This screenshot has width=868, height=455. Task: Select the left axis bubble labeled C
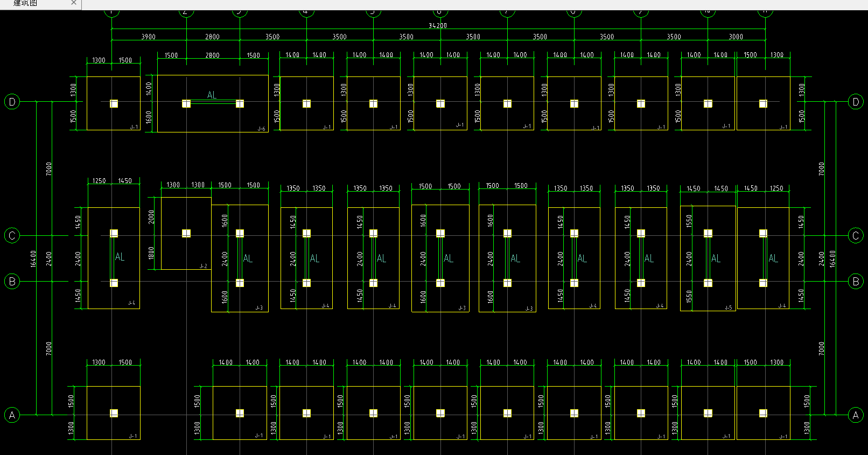coord(12,235)
